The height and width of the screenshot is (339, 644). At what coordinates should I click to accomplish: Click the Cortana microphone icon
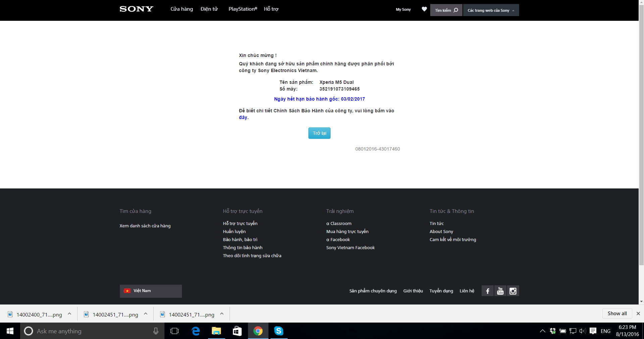(156, 331)
